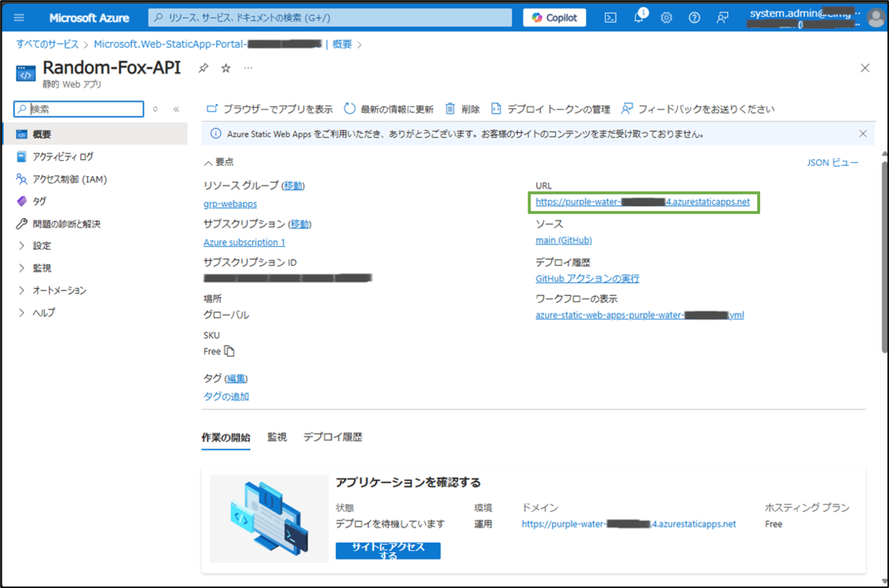Switch to 作業の開始 tab
The height and width of the screenshot is (588, 889).
pos(225,437)
